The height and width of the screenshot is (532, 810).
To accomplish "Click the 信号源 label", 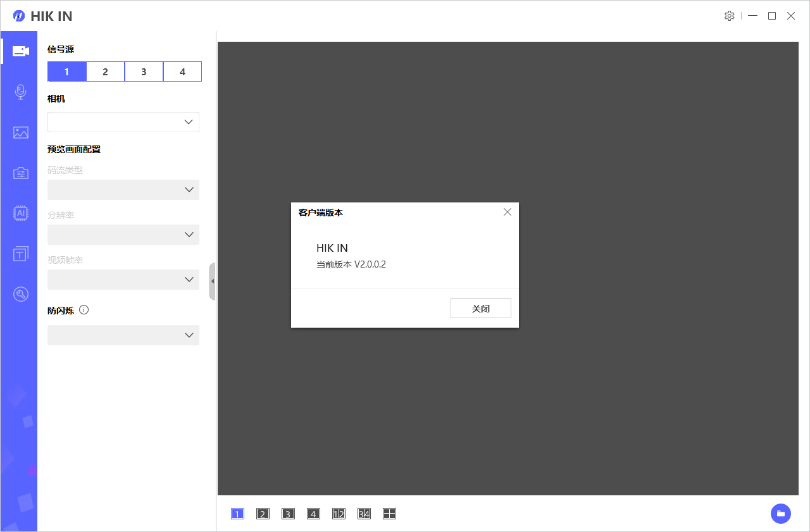I will click(x=61, y=49).
